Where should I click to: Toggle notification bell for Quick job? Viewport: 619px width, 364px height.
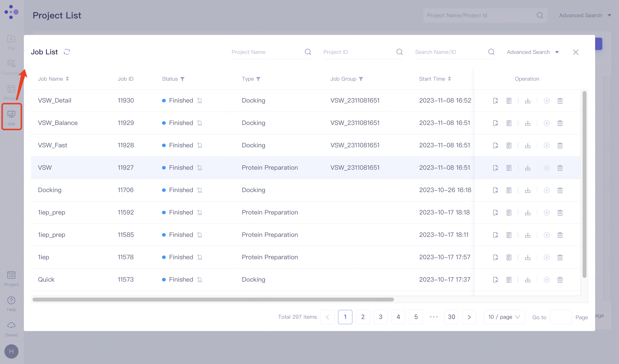(200, 280)
